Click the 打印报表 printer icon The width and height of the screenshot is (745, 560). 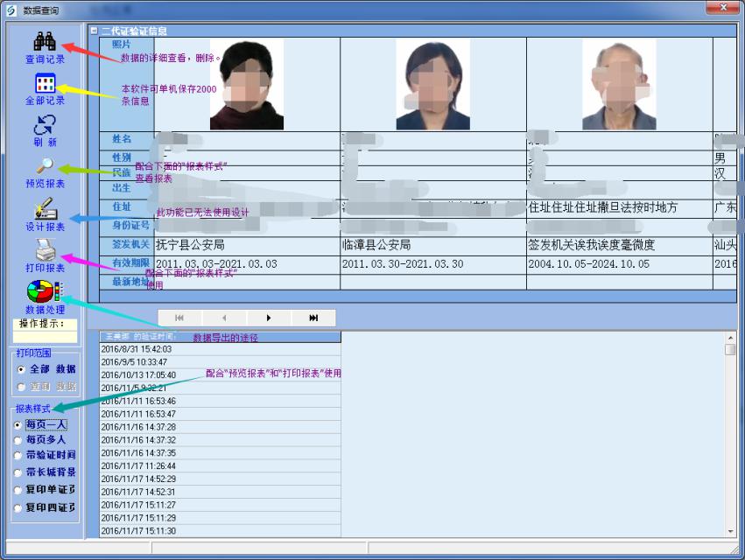(x=45, y=250)
